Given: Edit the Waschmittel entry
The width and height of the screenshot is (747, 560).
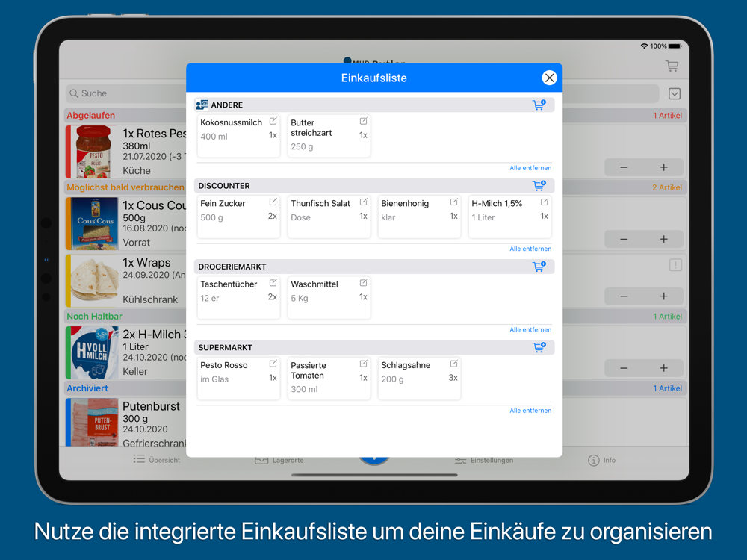Looking at the screenshot, I should click(x=364, y=283).
